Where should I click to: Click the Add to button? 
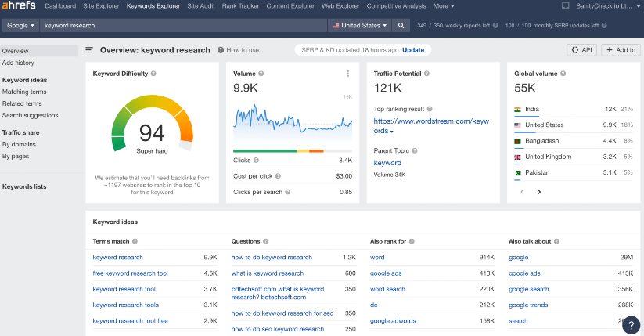[x=619, y=50]
